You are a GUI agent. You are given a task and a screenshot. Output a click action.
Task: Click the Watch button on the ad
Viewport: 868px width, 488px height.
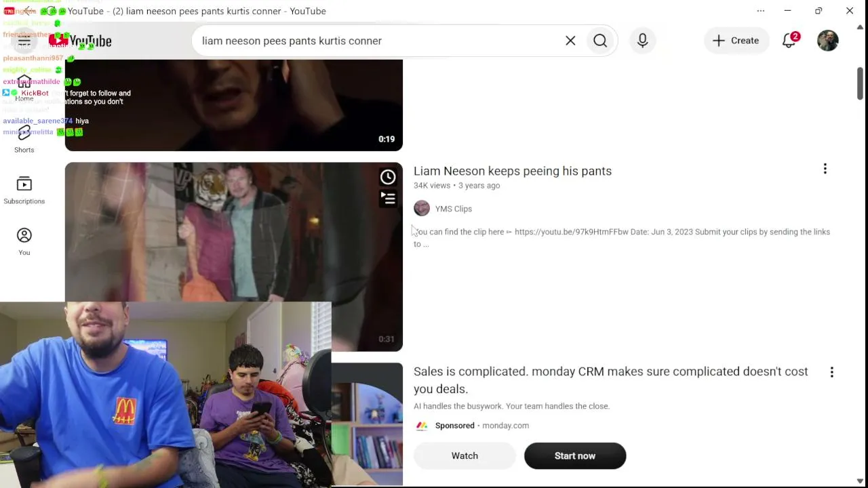465,456
